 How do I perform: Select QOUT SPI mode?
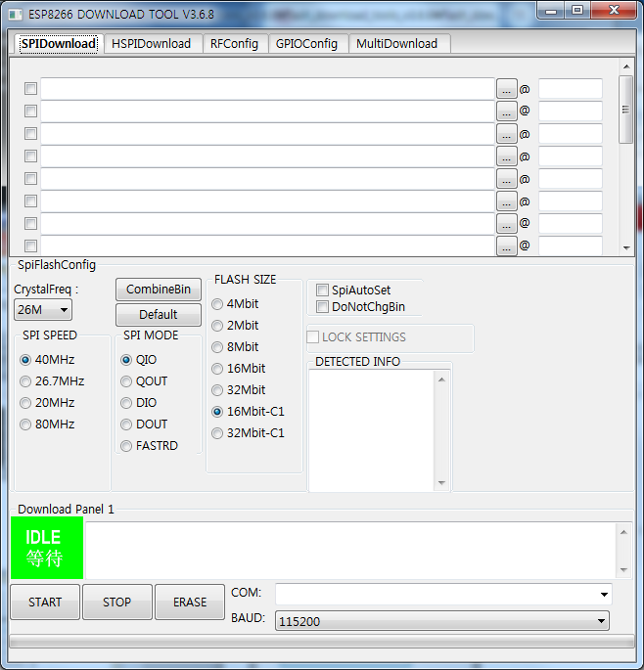pos(144,381)
